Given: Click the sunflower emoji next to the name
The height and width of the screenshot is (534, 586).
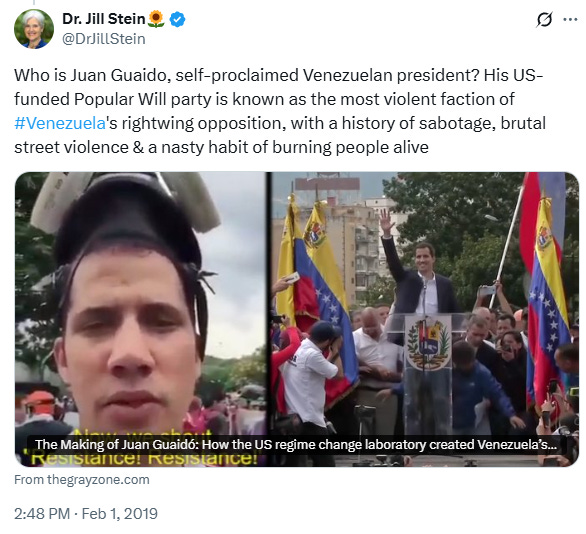Looking at the screenshot, I should [156, 19].
